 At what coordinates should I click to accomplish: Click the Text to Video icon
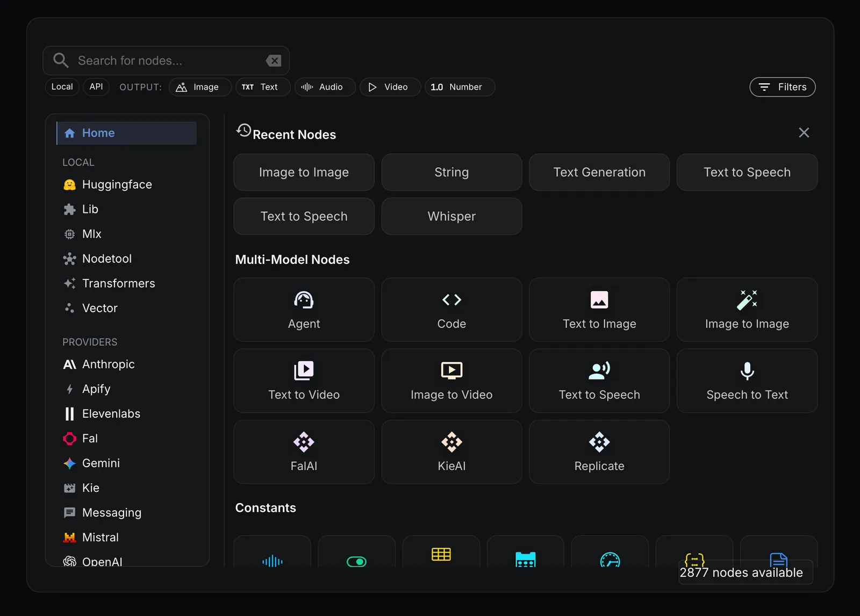click(x=304, y=370)
